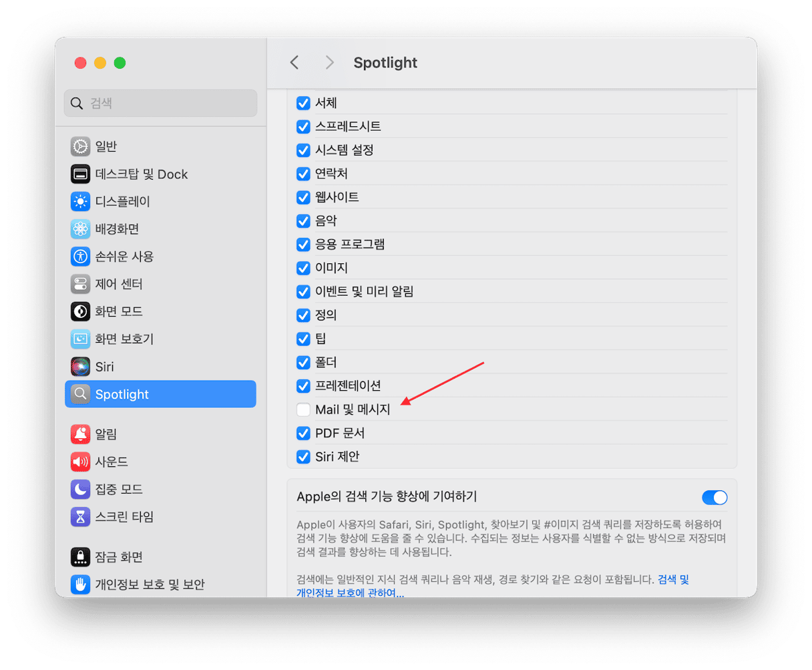Minimize the System Settings window
The width and height of the screenshot is (812, 670).
tap(100, 63)
